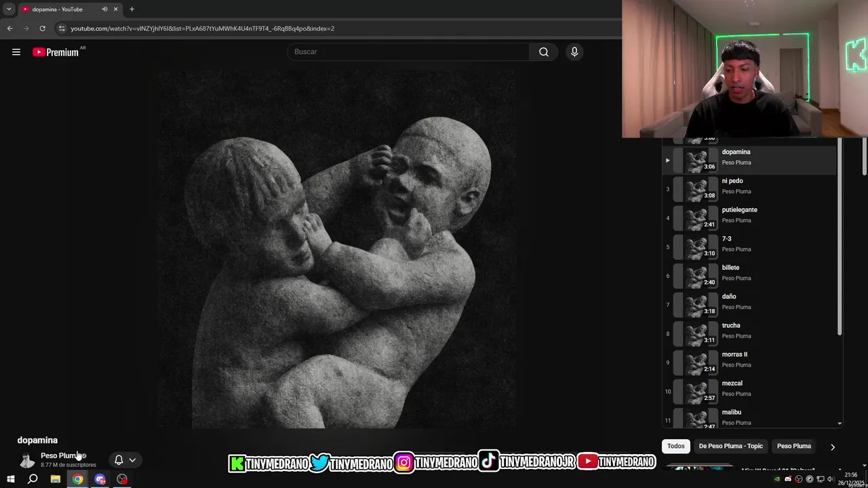Select De Peso Pluma - Topic chip

click(x=731, y=446)
